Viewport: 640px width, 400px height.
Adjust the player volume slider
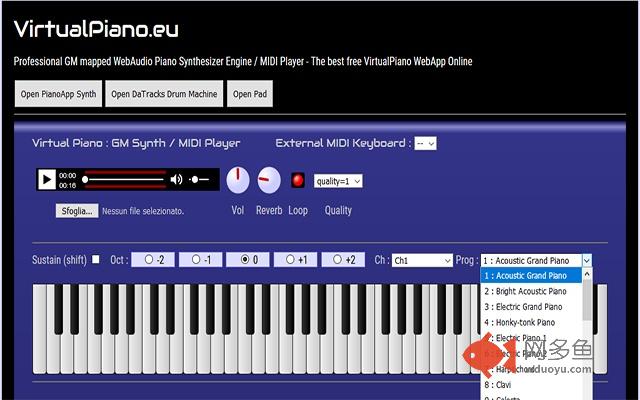click(200, 179)
